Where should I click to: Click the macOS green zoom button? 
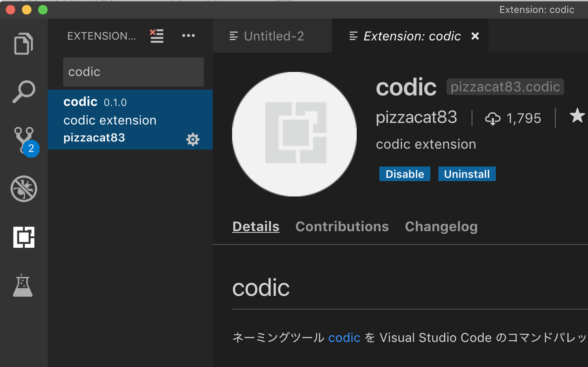(x=43, y=10)
